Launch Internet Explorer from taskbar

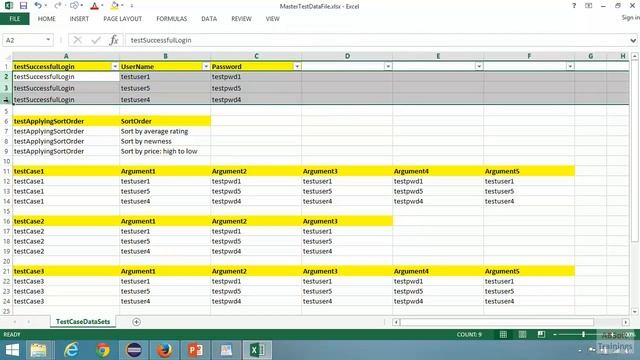click(71, 350)
